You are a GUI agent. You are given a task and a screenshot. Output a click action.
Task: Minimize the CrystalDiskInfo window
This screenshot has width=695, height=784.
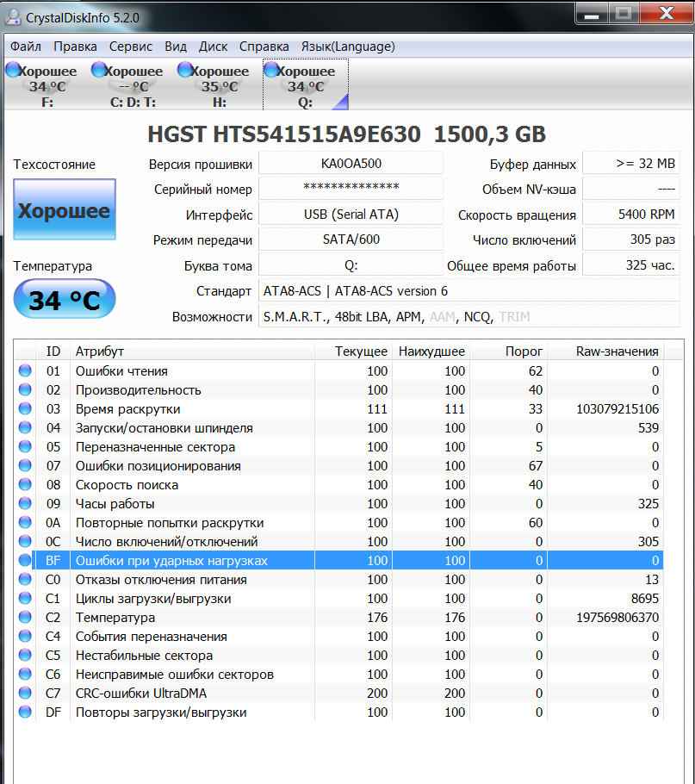[x=591, y=14]
